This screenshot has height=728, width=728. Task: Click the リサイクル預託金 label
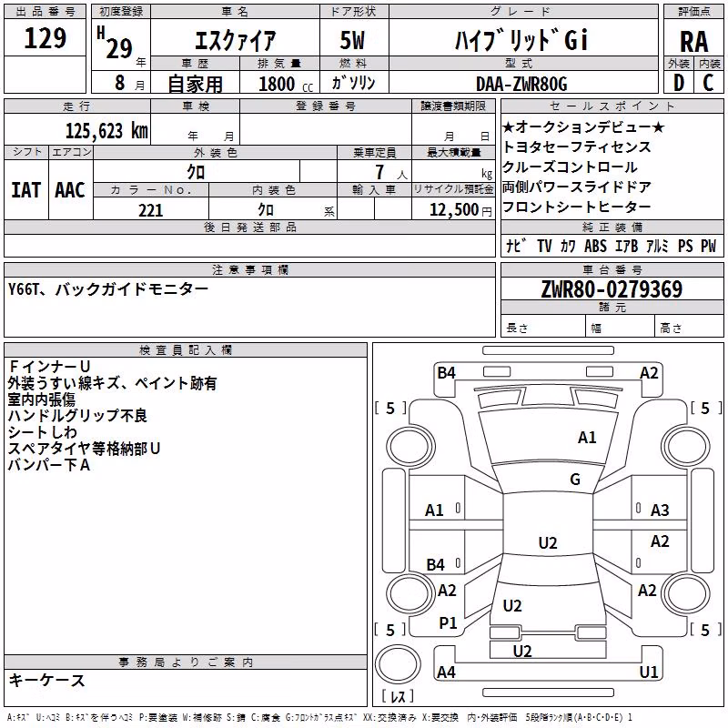click(x=453, y=189)
